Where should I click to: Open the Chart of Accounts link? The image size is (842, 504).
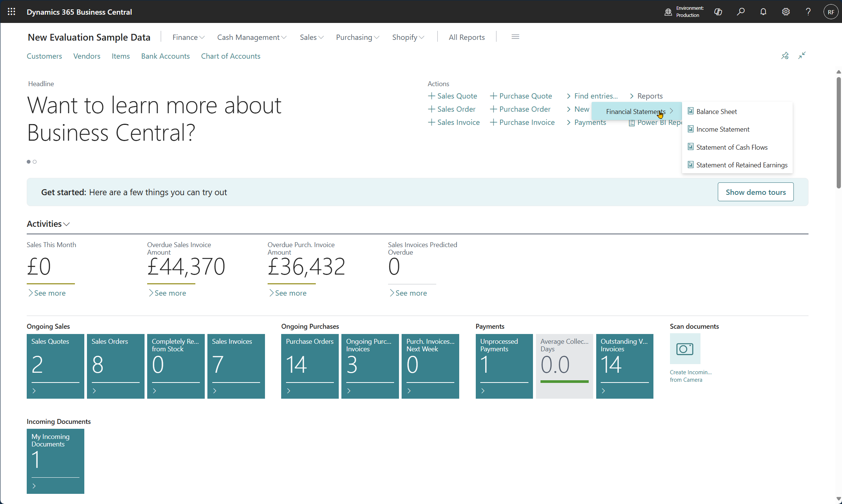[231, 56]
